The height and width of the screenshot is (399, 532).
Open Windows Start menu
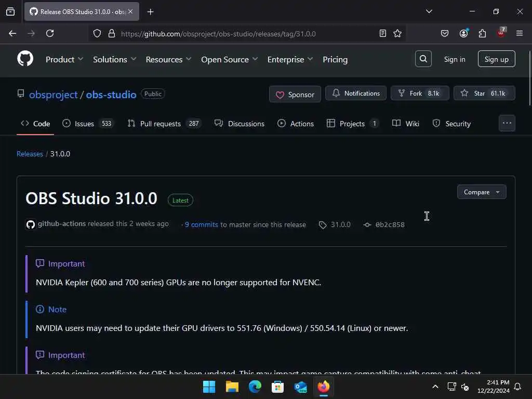tap(209, 387)
